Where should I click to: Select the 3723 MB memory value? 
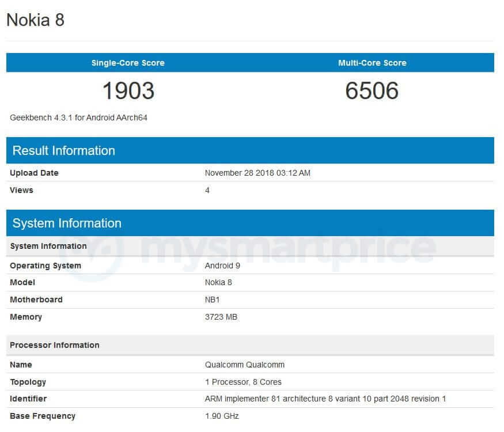click(221, 317)
